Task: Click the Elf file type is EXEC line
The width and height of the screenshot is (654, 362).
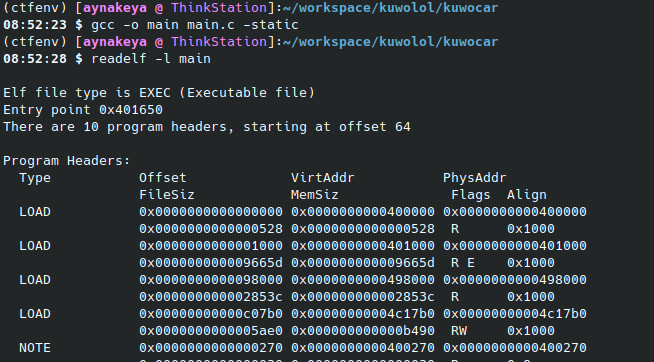Action: point(159,93)
